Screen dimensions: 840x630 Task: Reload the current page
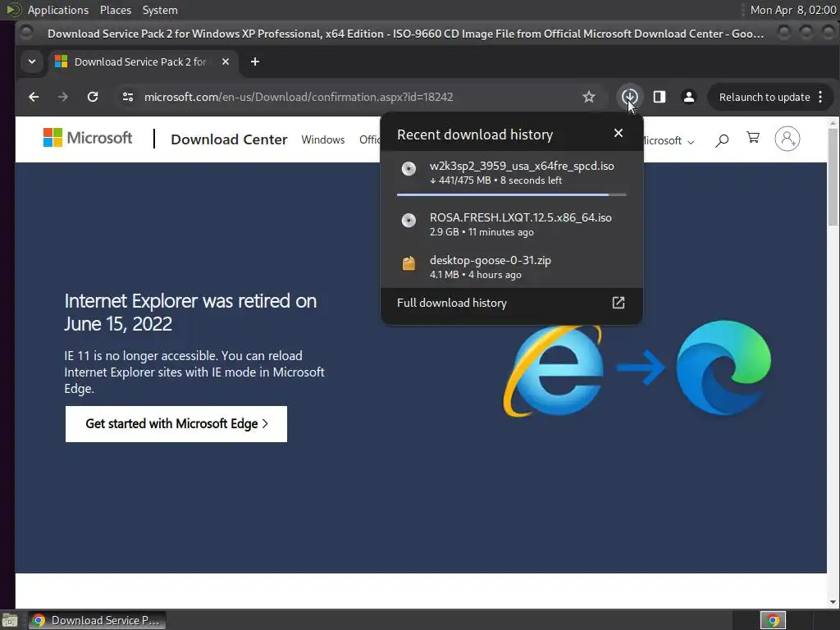pos(93,97)
